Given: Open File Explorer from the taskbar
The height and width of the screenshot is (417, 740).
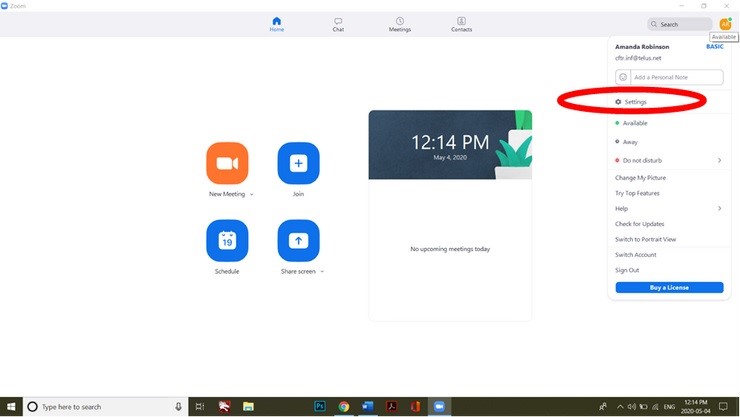Looking at the screenshot, I should pyautogui.click(x=248, y=407).
